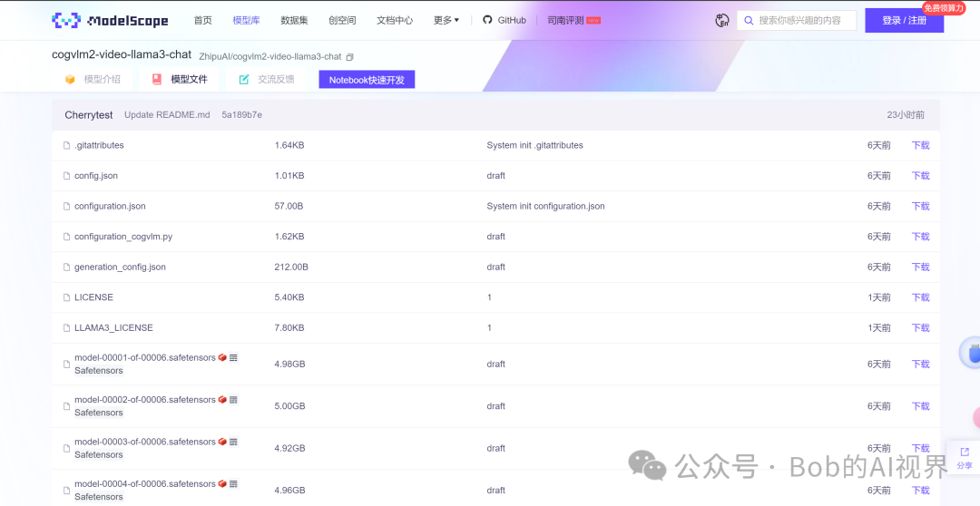Click the Notebook快速开发 button
Screen dimensions: 980x506
pyautogui.click(x=367, y=79)
